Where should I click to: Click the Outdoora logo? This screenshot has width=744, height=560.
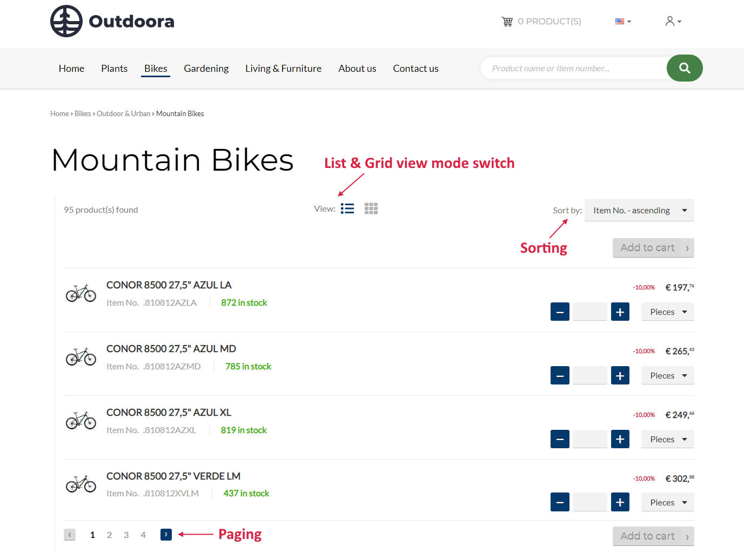click(112, 21)
